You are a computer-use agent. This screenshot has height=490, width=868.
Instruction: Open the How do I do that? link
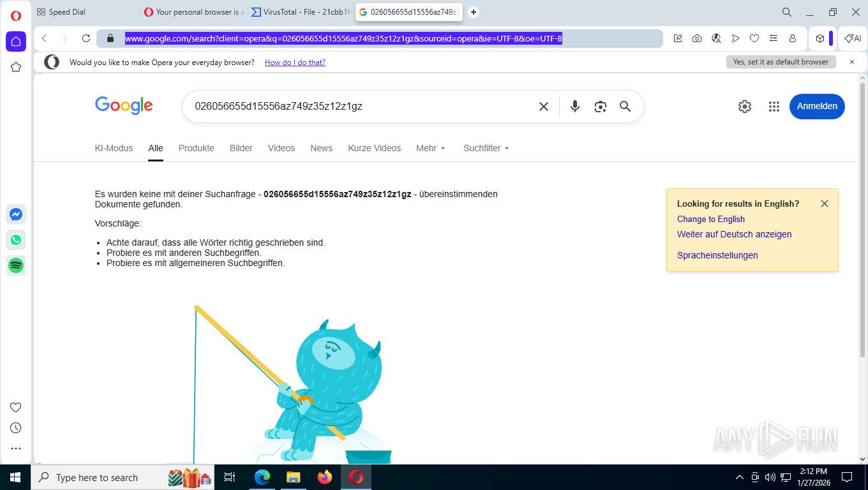[x=295, y=63]
